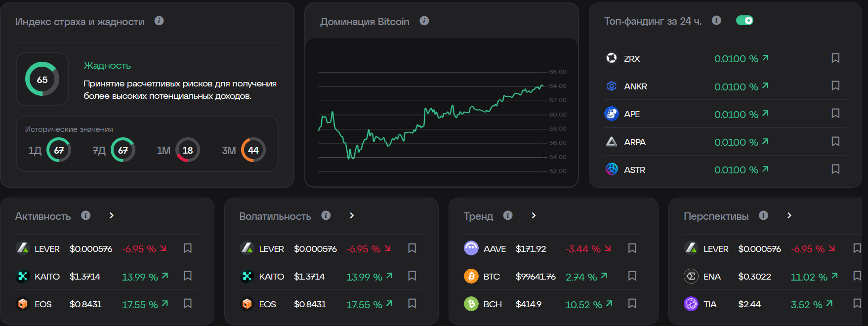
Task: Select the 3М historical value gauge
Action: pyautogui.click(x=253, y=150)
